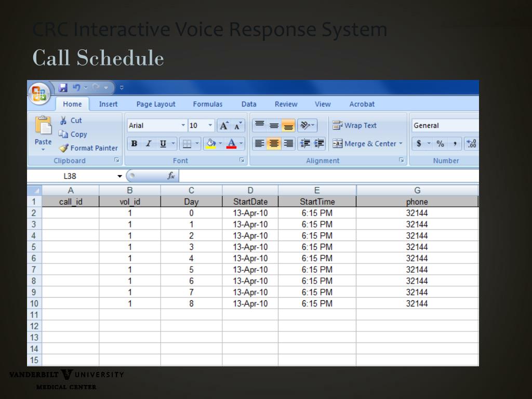Open the Acrobat tab
This screenshot has width=532, height=399.
click(362, 104)
